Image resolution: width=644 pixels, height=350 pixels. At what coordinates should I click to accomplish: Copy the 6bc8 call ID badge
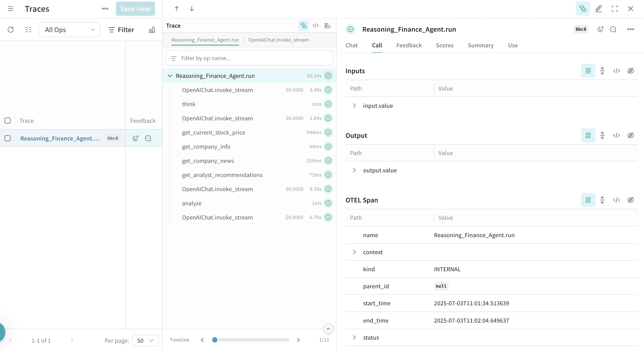click(581, 29)
